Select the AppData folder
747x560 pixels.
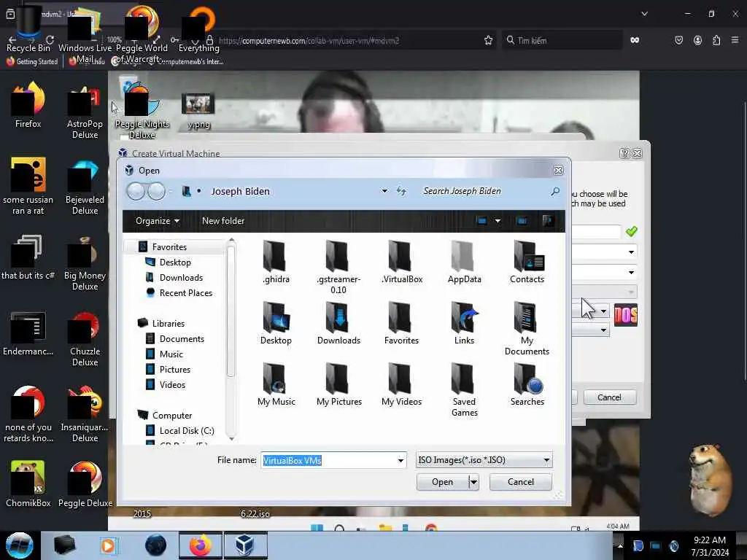point(464,262)
